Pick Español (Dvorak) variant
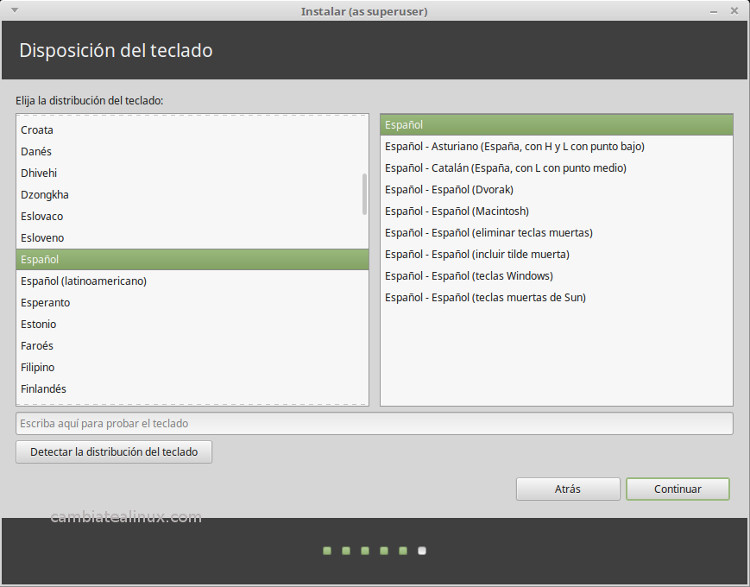The image size is (750, 587). click(557, 189)
